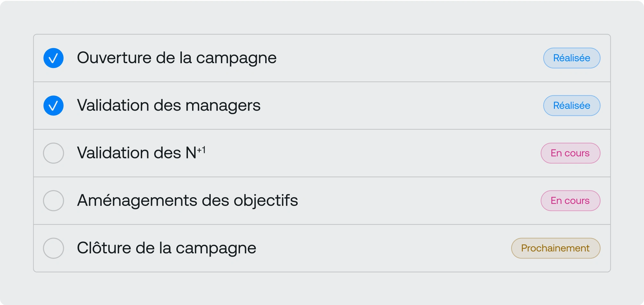Select the Clôture de la campagne row
Screen dimensions: 644x305
point(385,248)
